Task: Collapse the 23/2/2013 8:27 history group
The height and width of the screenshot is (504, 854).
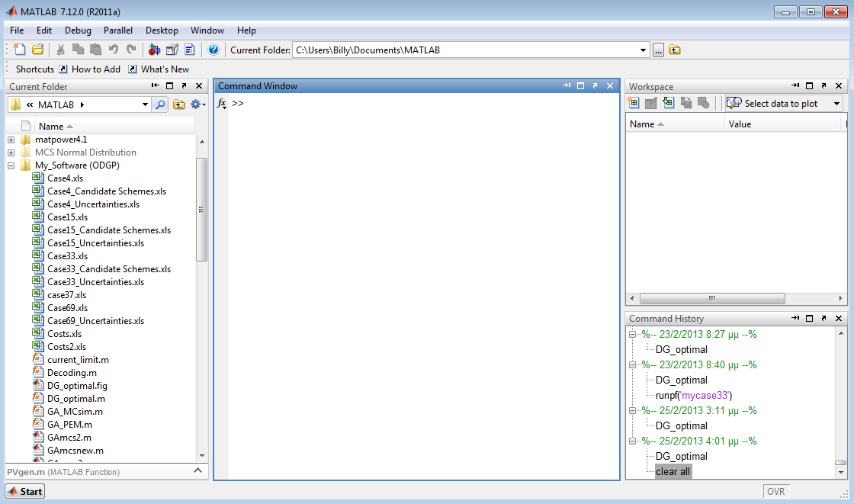Action: pyautogui.click(x=632, y=335)
